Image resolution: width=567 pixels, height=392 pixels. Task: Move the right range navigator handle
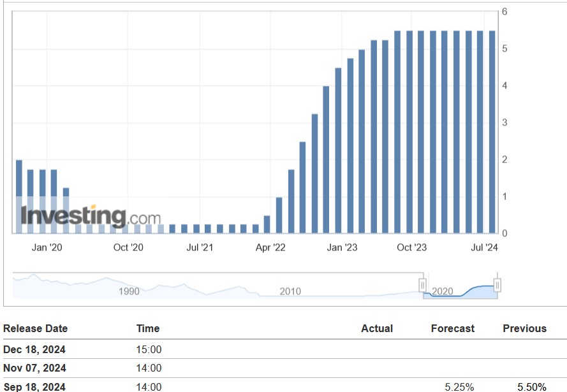click(x=497, y=285)
